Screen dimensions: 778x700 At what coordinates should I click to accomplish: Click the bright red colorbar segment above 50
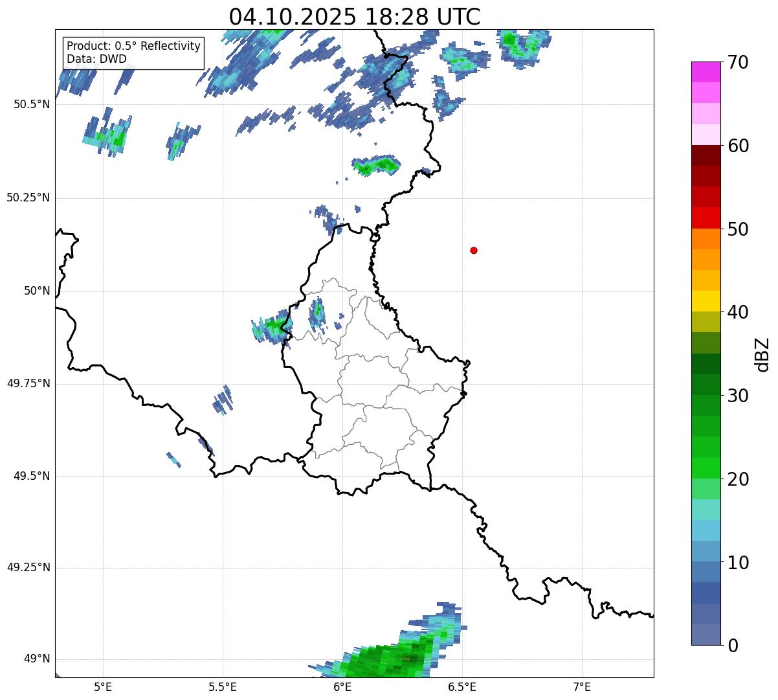706,218
